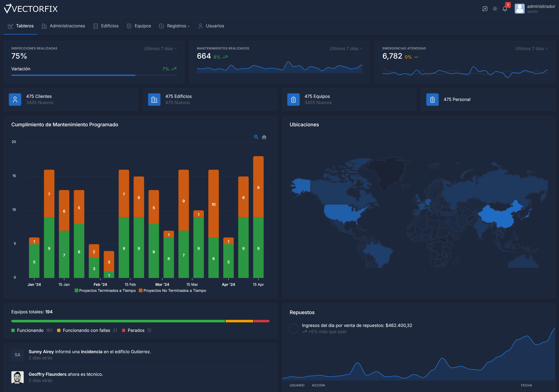Reset the chart view with the home icon
Viewport: 559px width, 392px height.
(x=264, y=137)
